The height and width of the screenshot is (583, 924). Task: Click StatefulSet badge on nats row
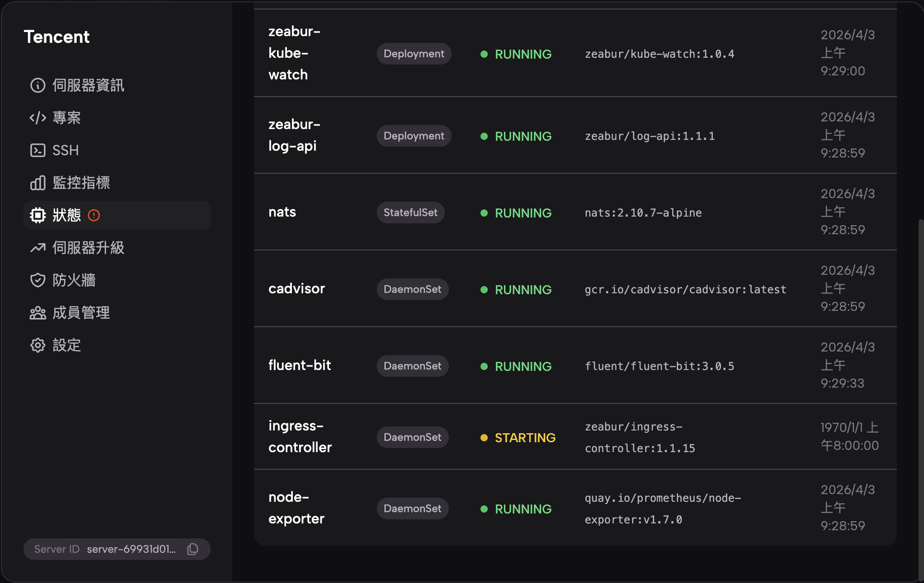411,213
